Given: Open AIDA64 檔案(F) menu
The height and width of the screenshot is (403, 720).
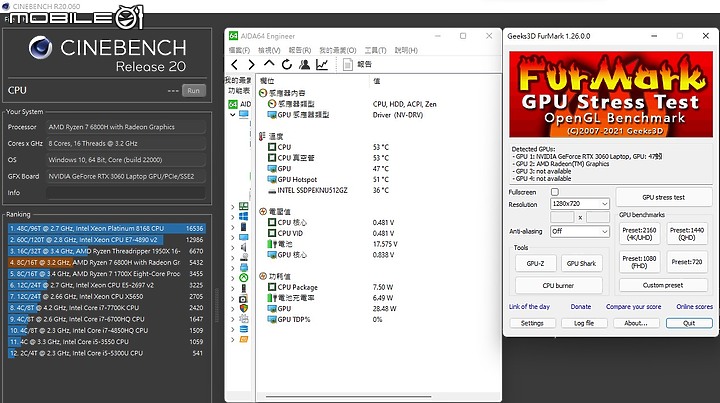Looking at the screenshot, I should tap(239, 50).
